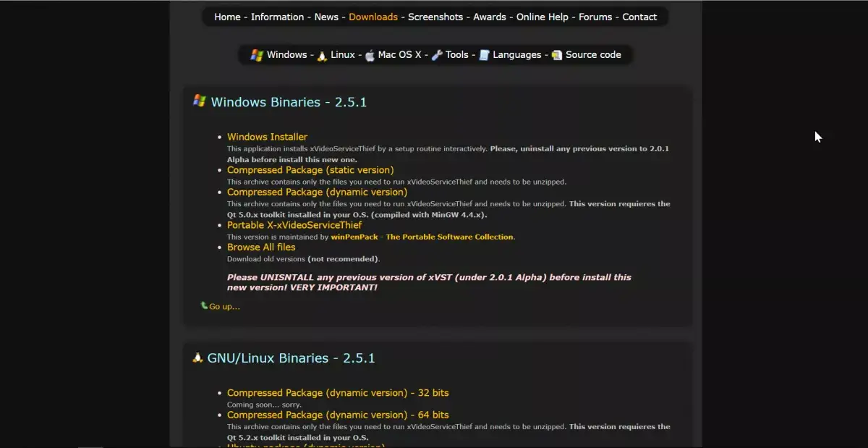Viewport: 868px width, 448px height.
Task: Jump to Source code section
Action: click(x=593, y=55)
